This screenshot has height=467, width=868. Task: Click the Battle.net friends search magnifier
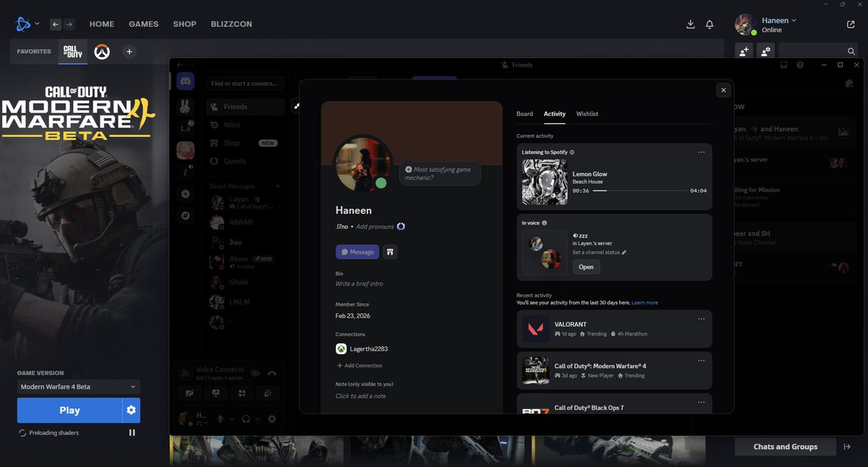coord(851,51)
